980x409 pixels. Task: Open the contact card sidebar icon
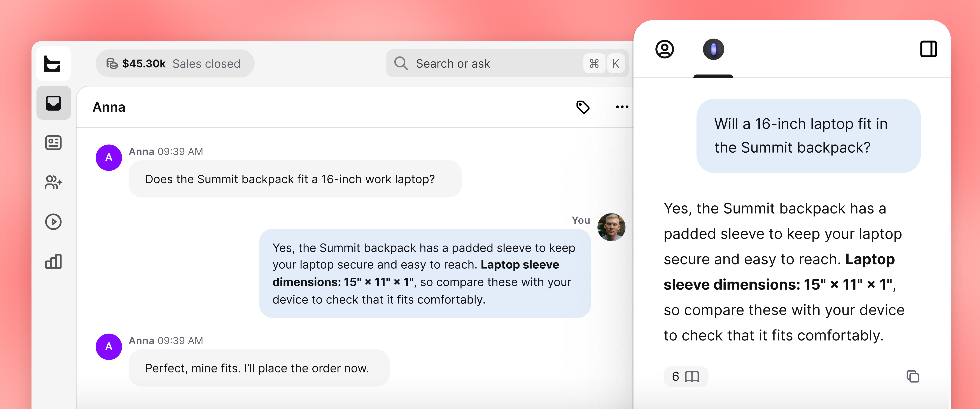(53, 143)
